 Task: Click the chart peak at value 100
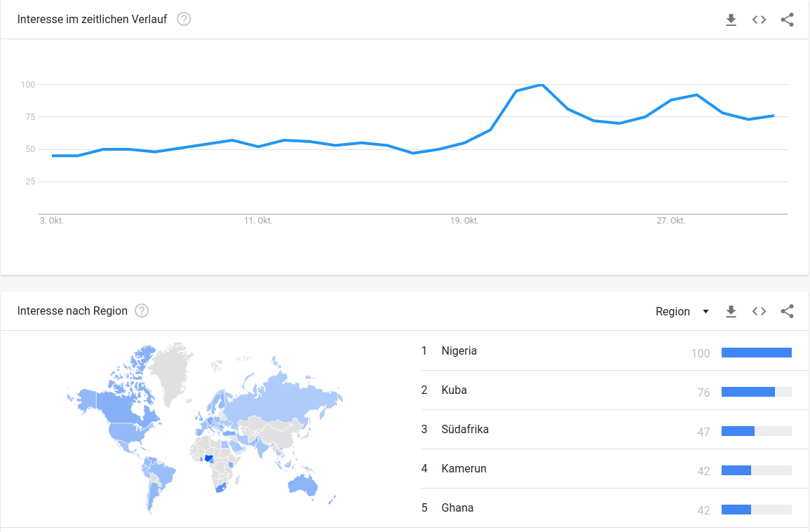point(541,85)
